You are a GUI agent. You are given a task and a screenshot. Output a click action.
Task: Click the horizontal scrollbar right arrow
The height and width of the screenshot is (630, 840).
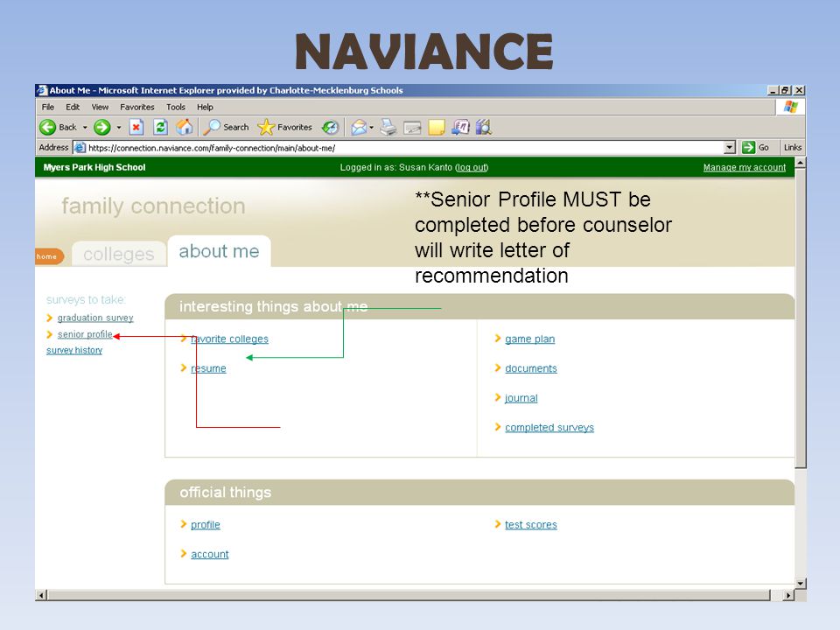[x=788, y=595]
